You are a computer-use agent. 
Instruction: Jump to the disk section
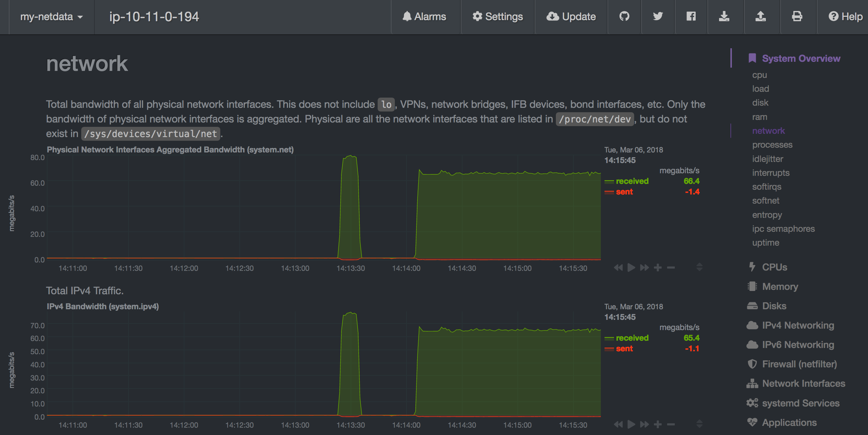tap(760, 103)
